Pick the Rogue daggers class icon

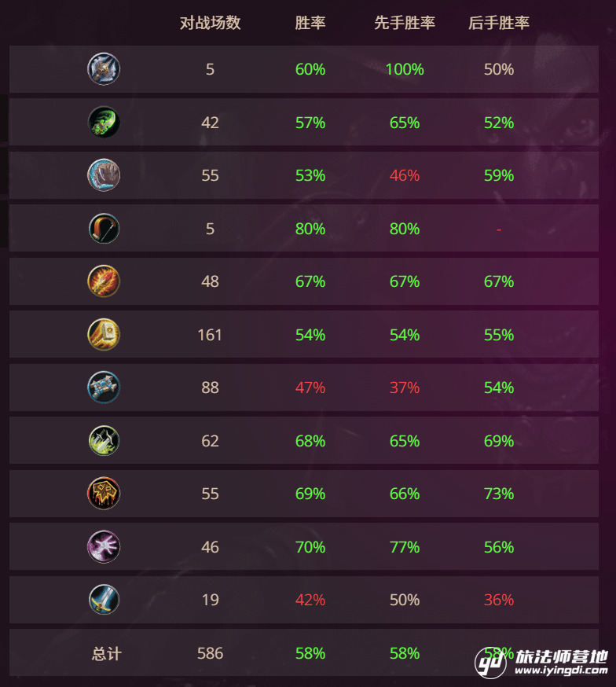tap(104, 441)
